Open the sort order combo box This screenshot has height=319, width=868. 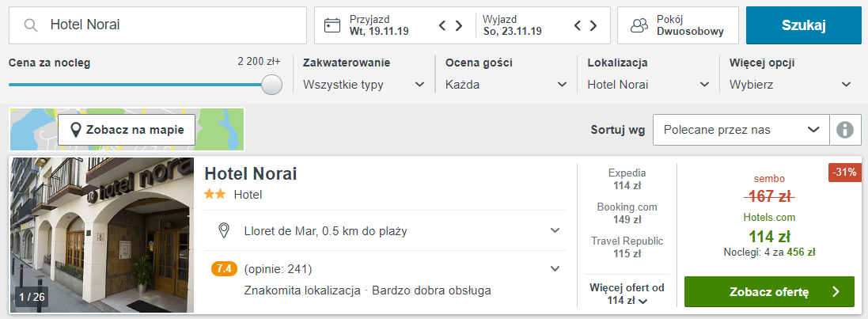741,130
